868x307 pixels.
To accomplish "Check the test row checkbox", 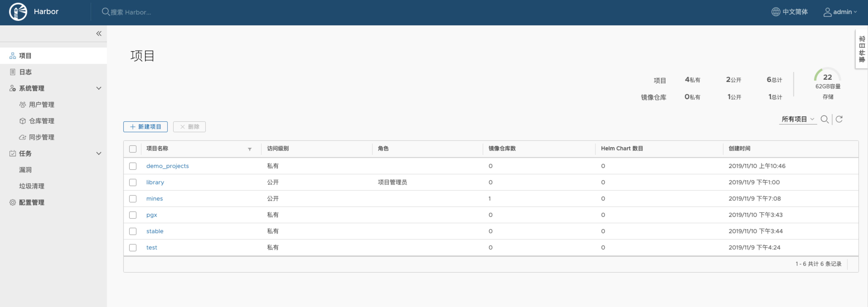I will click(133, 247).
